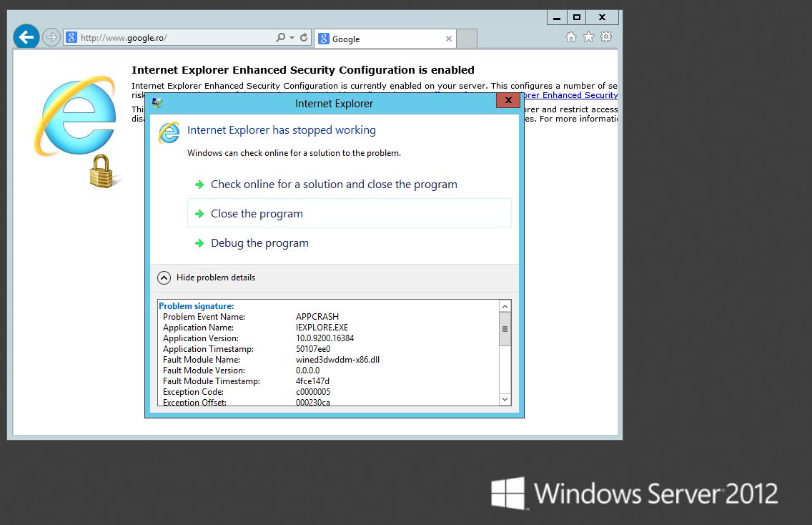Screen dimensions: 812x525
Task: Click the browser Back arrow button
Action: [26, 37]
